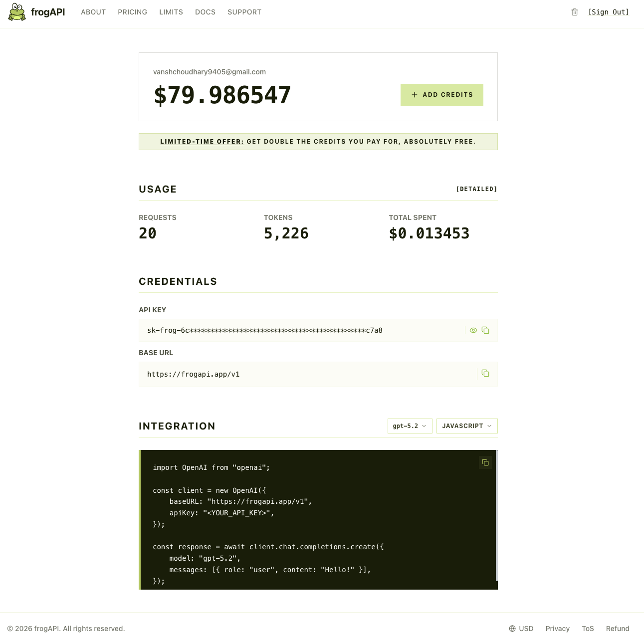The height and width of the screenshot is (644, 644).
Task: Click the plus icon on Add Credits
Action: point(415,95)
